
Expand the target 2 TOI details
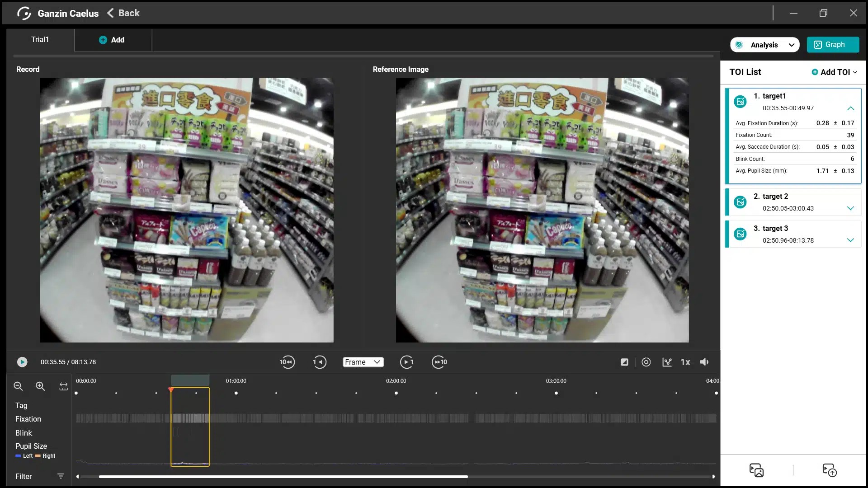pos(850,208)
